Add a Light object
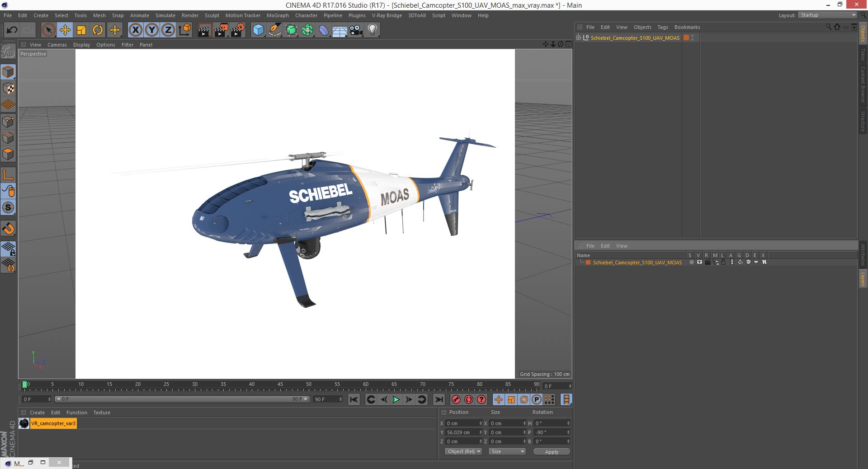 (x=373, y=30)
